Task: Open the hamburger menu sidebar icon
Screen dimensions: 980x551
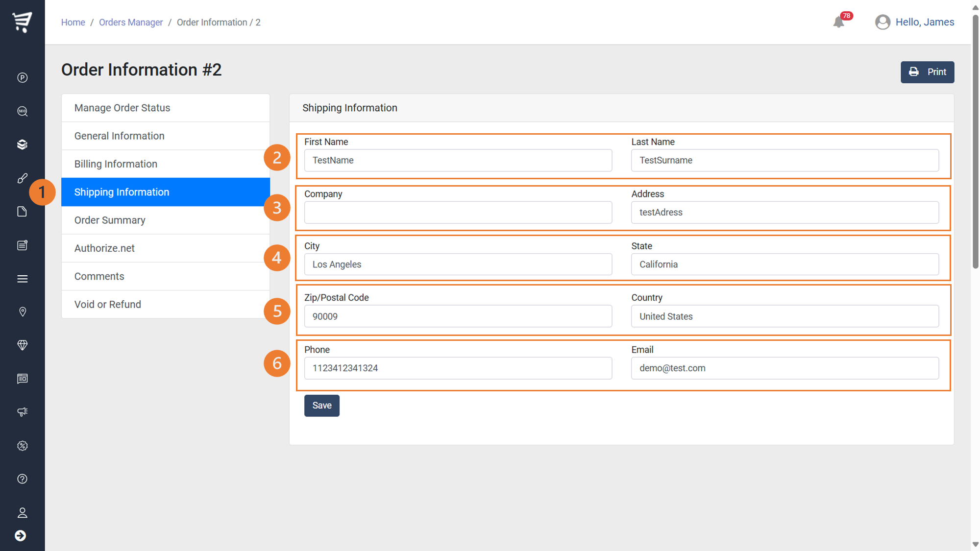Action: tap(22, 279)
